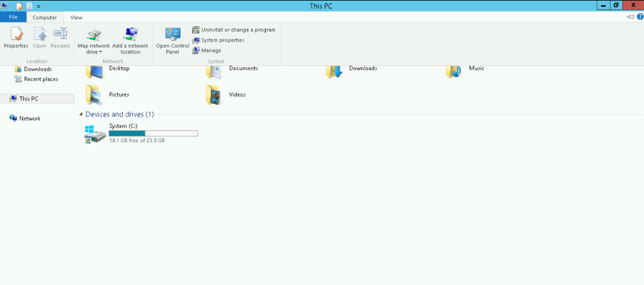
Task: Click Add a network location icon
Action: click(x=130, y=34)
